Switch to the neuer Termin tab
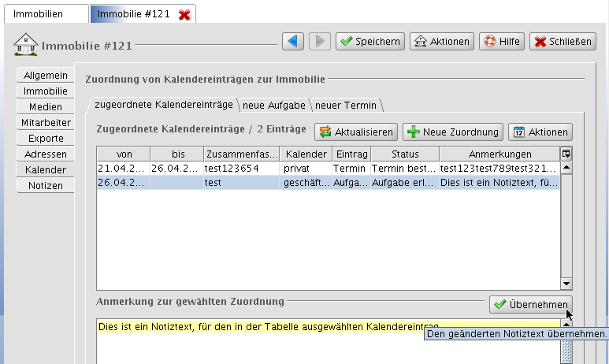 [346, 105]
